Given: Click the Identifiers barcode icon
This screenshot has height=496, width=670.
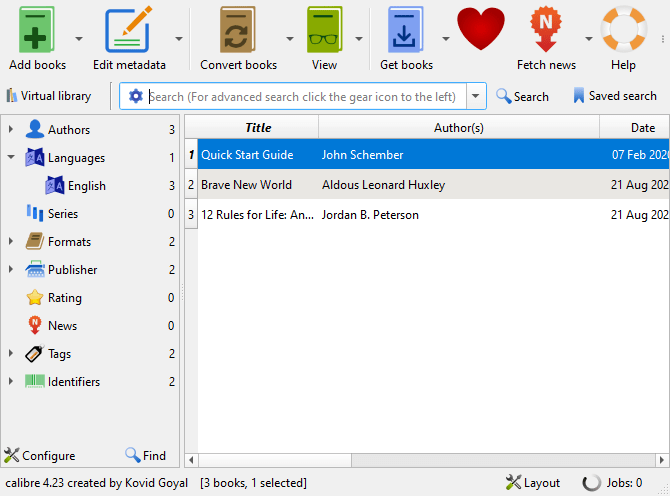Looking at the screenshot, I should tap(35, 381).
